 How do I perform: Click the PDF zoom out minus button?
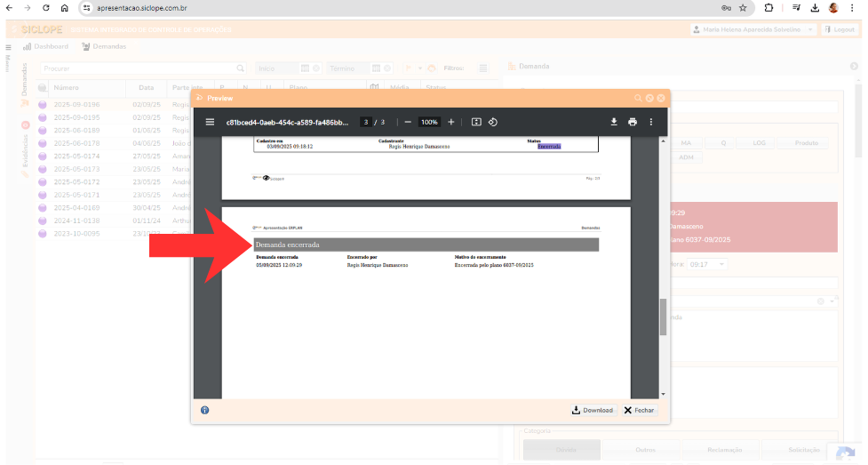tap(408, 122)
